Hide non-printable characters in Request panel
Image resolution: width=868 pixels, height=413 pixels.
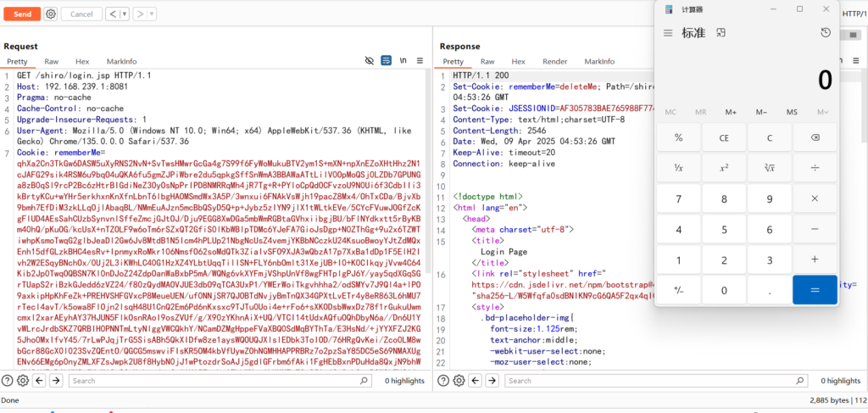click(x=370, y=62)
